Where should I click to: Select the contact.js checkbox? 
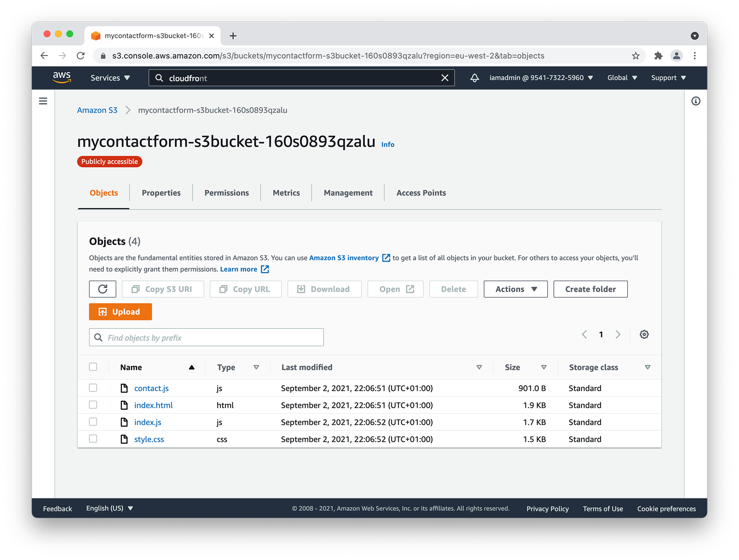coord(93,388)
